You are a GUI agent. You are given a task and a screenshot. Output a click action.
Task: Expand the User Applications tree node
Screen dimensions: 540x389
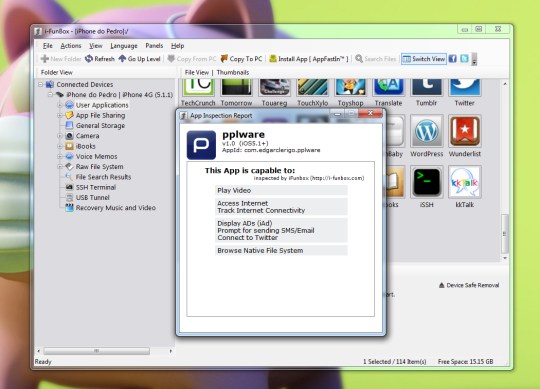coord(60,105)
